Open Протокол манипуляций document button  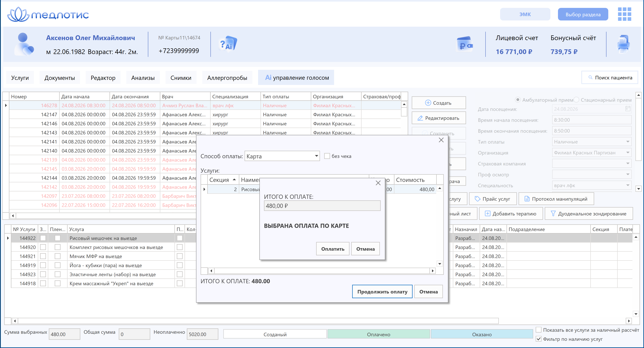556,199
